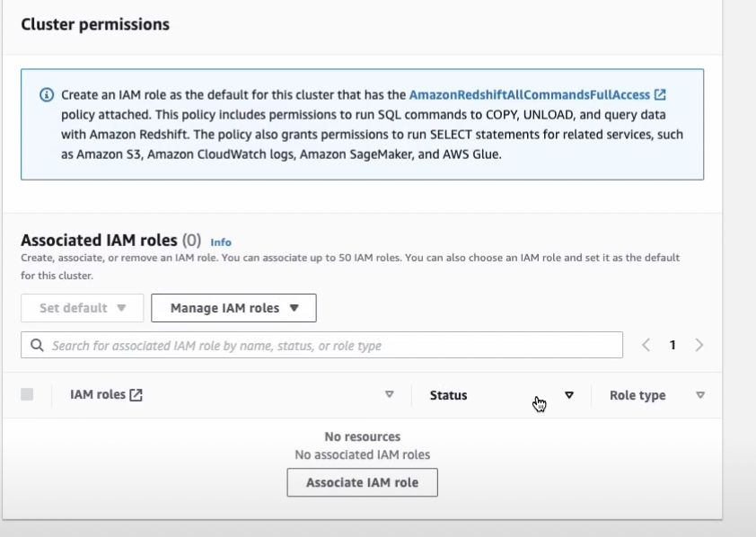Open the AmazonRedshiftAllCommandsFullAccess policy link
The height and width of the screenshot is (537, 756).
click(530, 94)
